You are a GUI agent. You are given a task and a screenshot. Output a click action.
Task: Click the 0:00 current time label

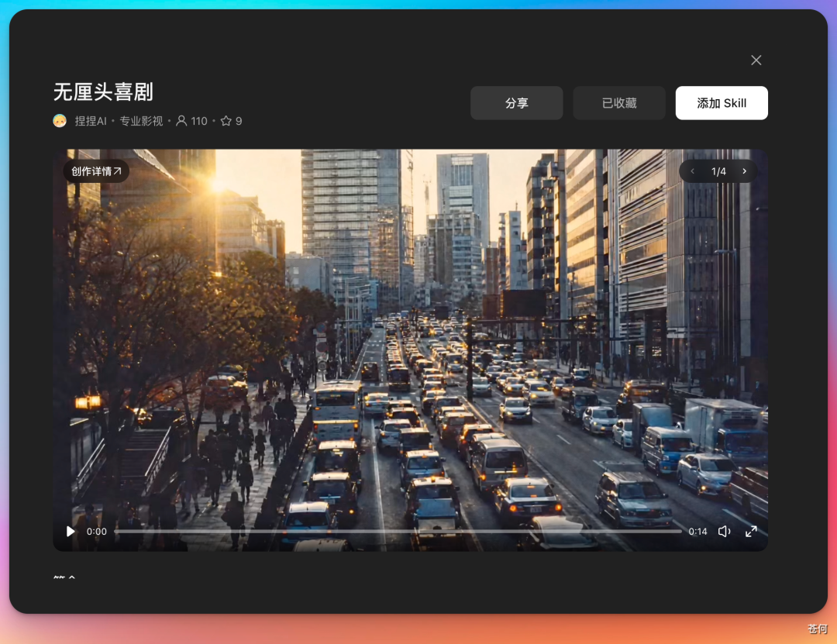point(97,532)
